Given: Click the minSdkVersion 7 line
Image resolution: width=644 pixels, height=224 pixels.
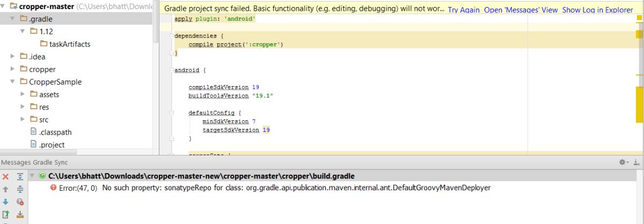Looking at the screenshot, I should tap(229, 121).
